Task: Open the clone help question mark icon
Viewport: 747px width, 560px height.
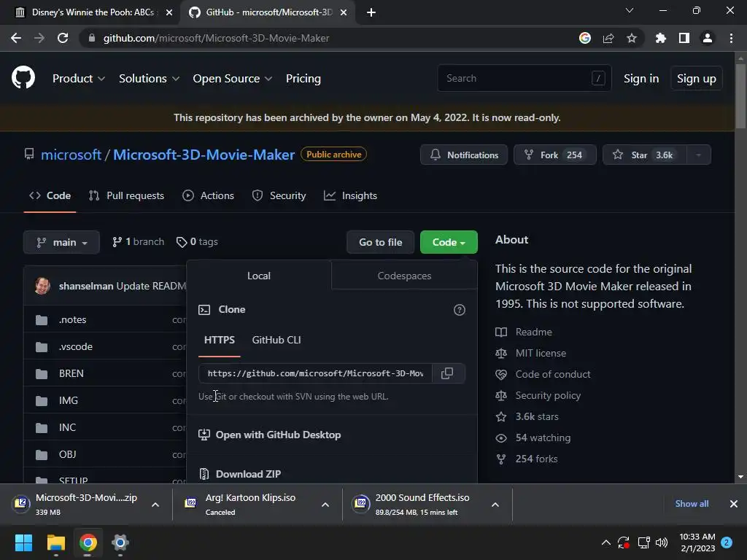Action: (x=460, y=310)
